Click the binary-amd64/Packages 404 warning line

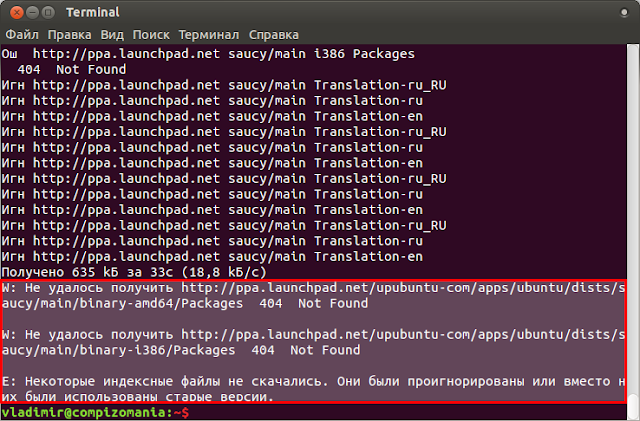pyautogui.click(x=185, y=303)
